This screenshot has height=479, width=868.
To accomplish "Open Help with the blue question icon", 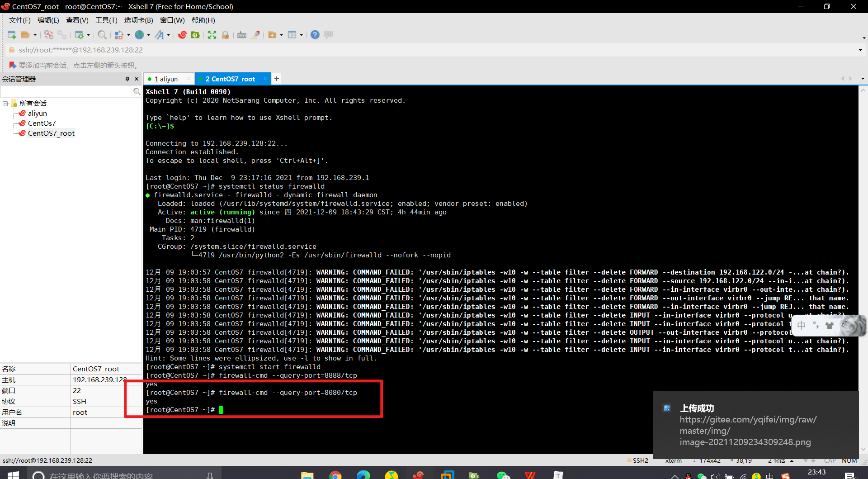I will click(315, 35).
